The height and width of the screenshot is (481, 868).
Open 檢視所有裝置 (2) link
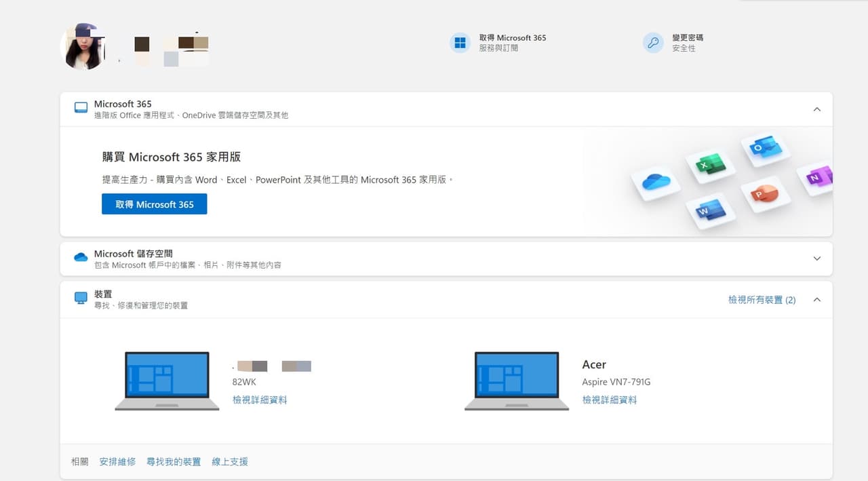(762, 299)
